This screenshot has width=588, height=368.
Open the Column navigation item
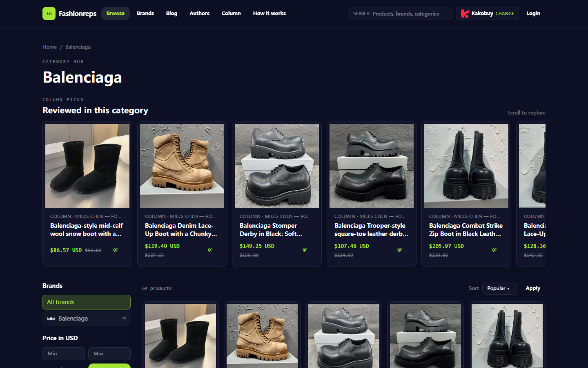pos(231,13)
